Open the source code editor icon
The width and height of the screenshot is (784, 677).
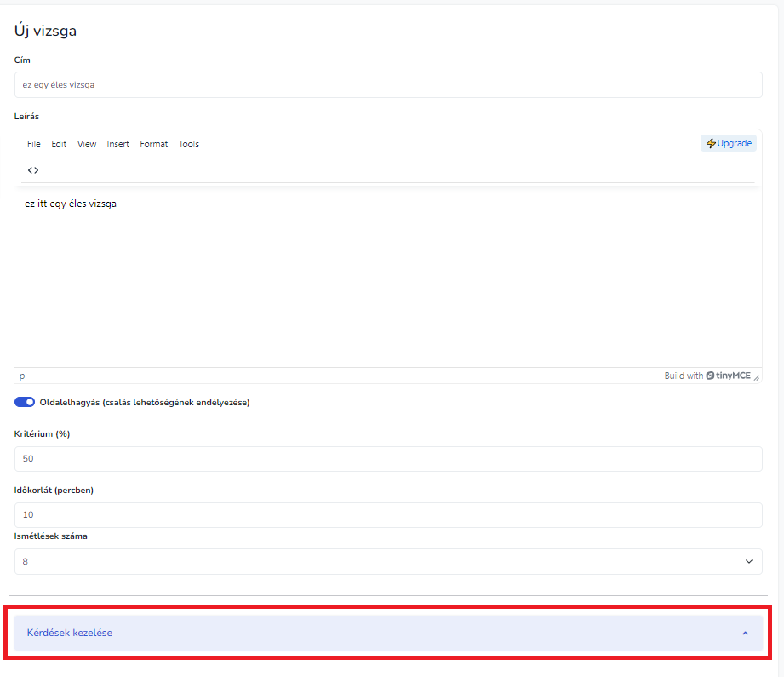[33, 170]
